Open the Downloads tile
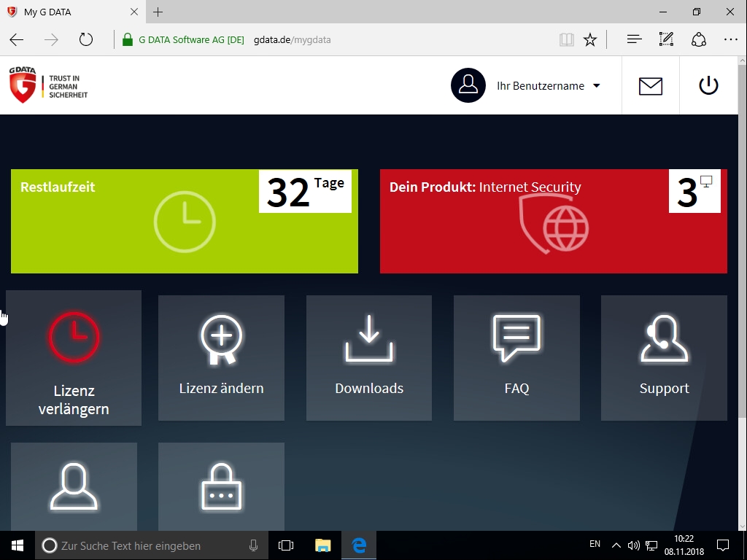The image size is (747, 560). tap(368, 357)
